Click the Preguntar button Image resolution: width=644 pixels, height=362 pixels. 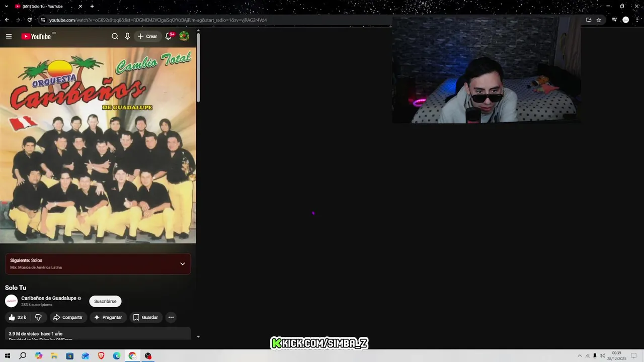pos(108,317)
